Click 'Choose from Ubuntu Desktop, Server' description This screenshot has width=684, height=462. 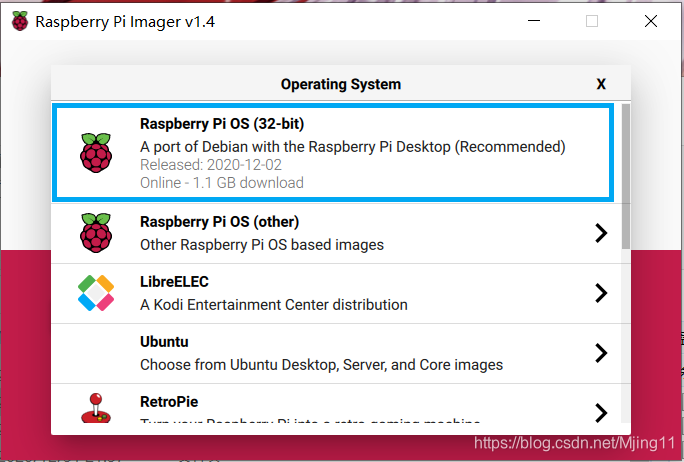pyautogui.click(x=321, y=365)
